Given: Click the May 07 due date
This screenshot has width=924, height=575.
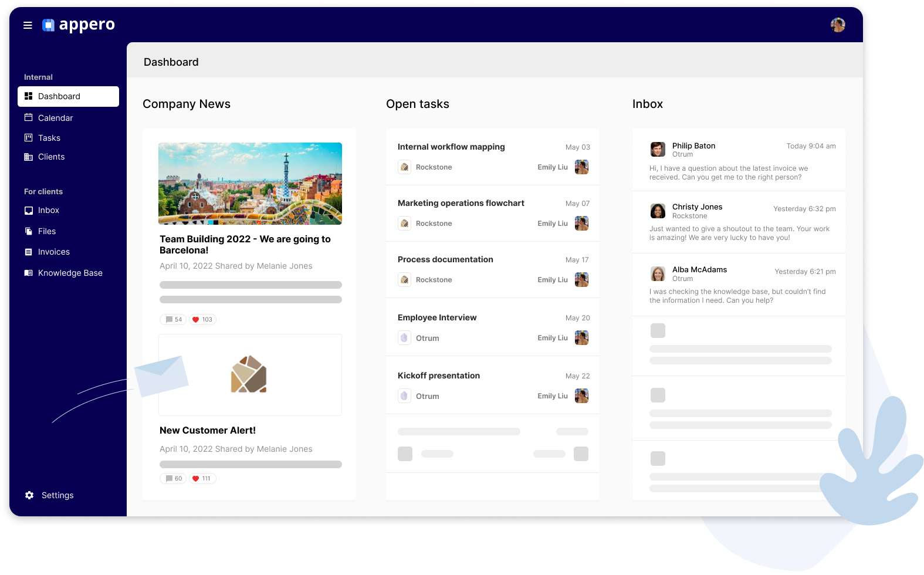Looking at the screenshot, I should click(578, 204).
